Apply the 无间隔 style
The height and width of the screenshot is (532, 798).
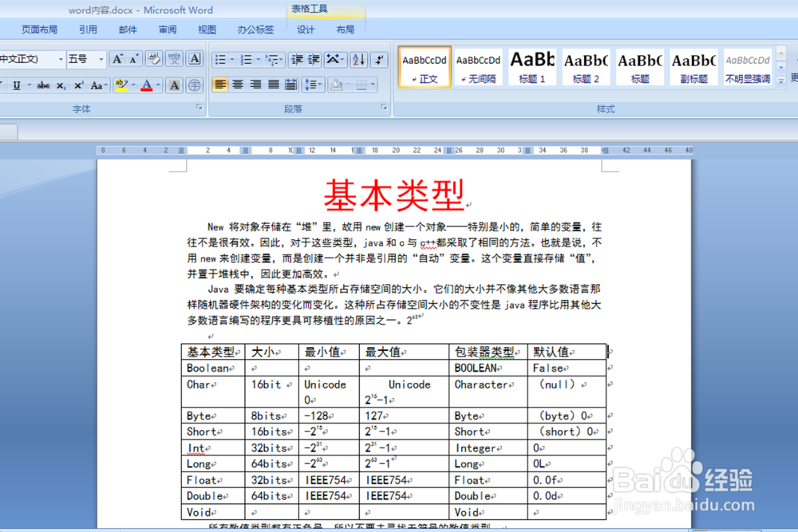(477, 67)
